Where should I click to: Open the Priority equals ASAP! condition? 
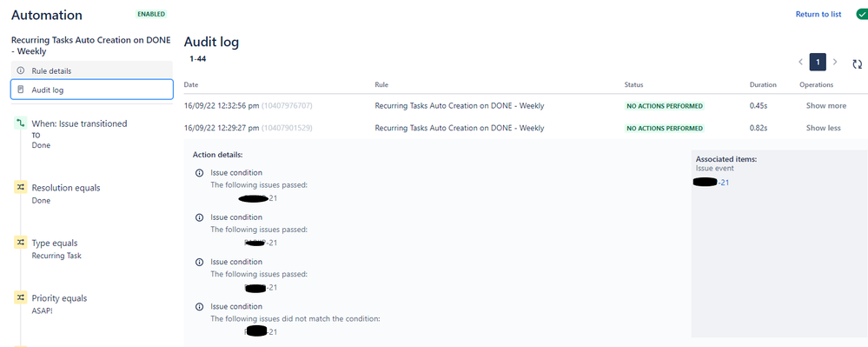[59, 304]
